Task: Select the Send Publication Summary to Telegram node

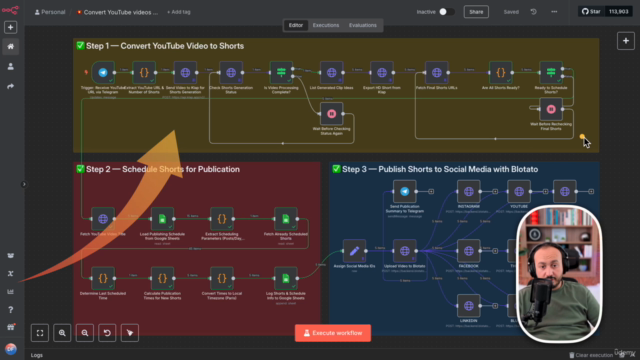Action: [x=404, y=191]
